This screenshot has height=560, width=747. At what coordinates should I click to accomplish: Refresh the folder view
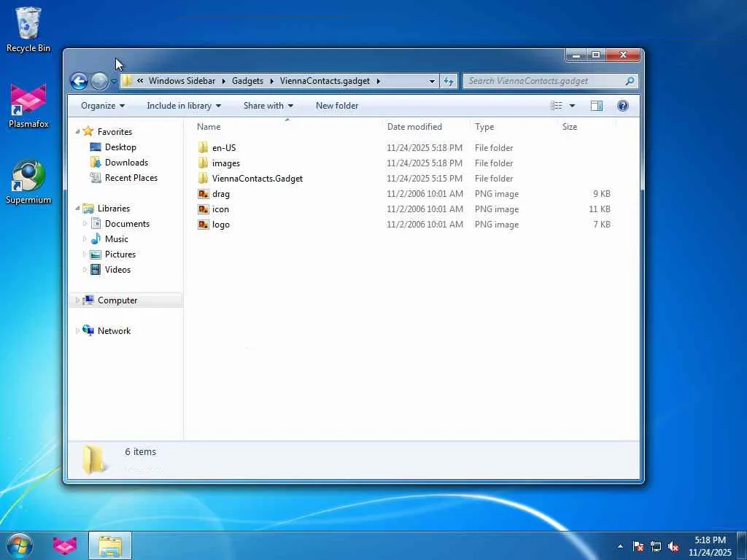[449, 82]
